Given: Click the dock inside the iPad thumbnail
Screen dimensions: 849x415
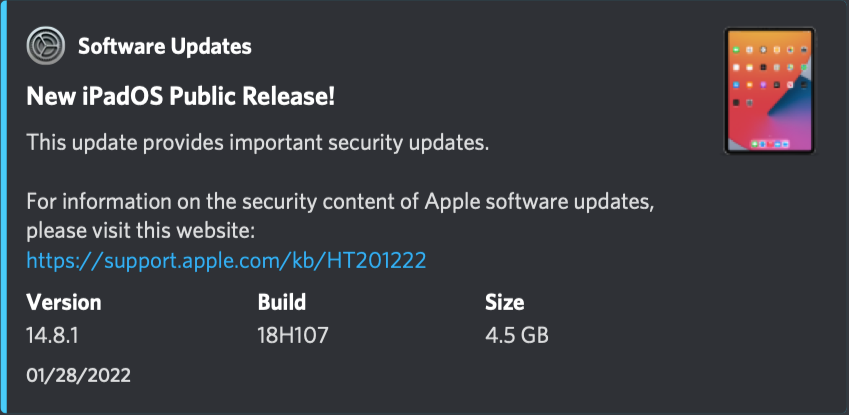Looking at the screenshot, I should pos(769,144).
